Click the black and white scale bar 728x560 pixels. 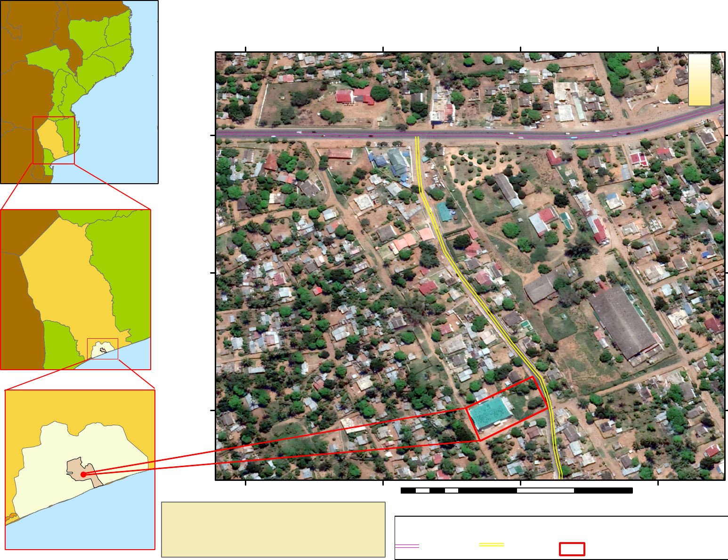(516, 491)
